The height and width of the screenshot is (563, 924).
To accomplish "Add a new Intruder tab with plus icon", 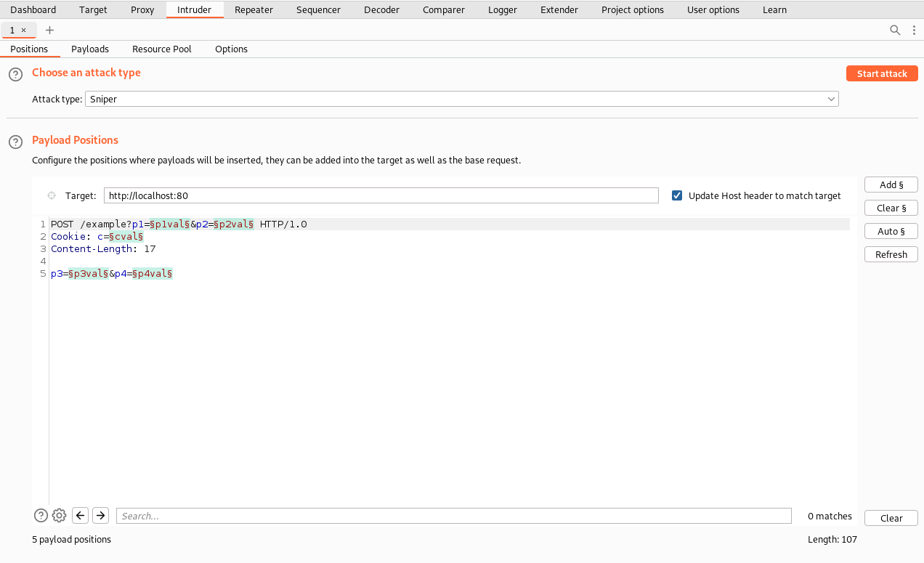I will point(49,30).
